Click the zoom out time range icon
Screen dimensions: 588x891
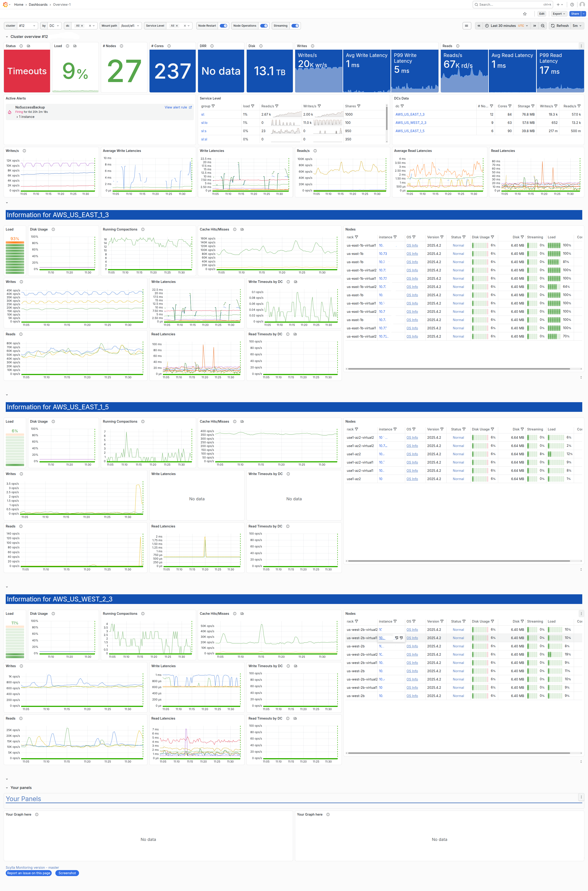coord(543,26)
